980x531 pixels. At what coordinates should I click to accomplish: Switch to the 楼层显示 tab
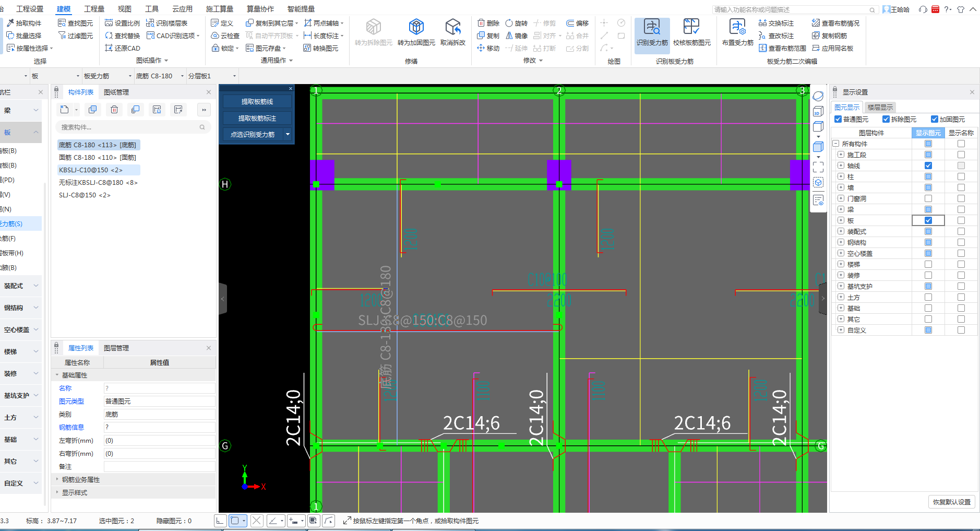[880, 107]
